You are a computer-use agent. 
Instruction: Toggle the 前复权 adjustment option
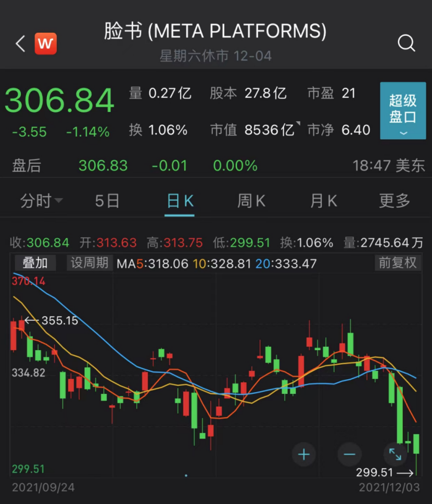(x=398, y=263)
